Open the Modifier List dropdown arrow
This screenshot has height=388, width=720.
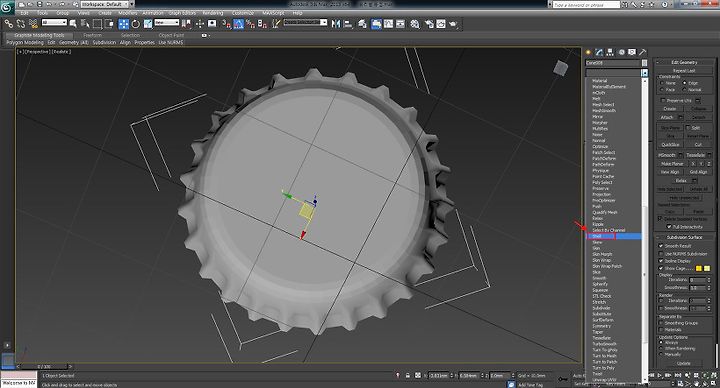[644, 73]
